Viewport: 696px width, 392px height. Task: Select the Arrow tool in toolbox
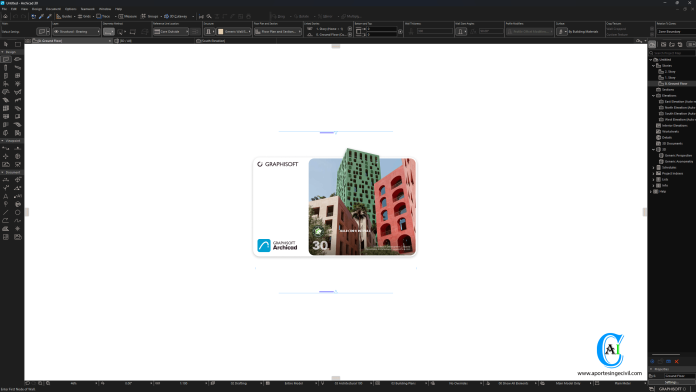pos(6,44)
